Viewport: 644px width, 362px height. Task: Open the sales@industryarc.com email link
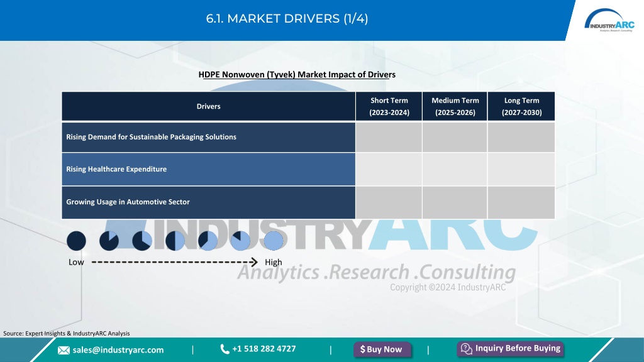[x=118, y=350]
